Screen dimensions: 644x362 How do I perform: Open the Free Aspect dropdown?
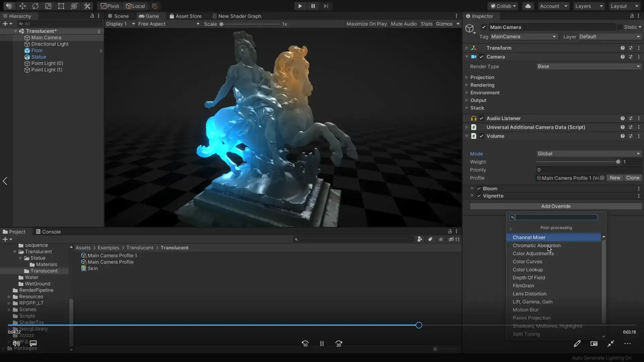[x=168, y=24]
